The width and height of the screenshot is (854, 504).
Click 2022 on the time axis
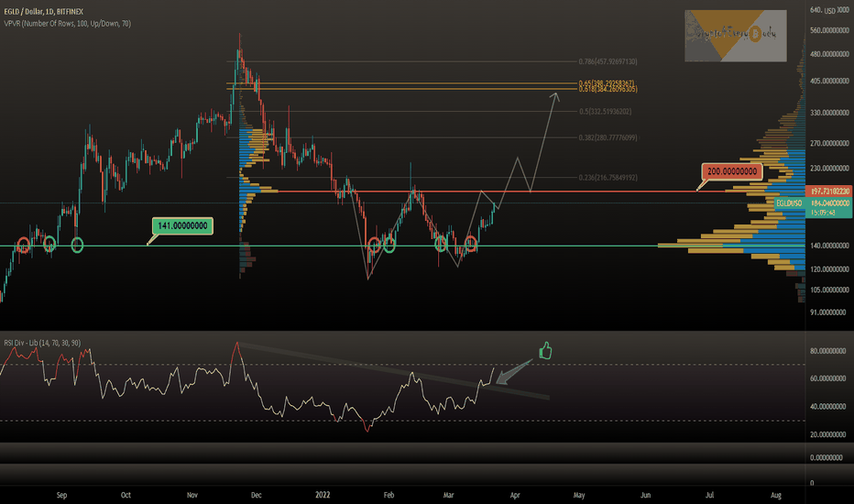pos(323,495)
